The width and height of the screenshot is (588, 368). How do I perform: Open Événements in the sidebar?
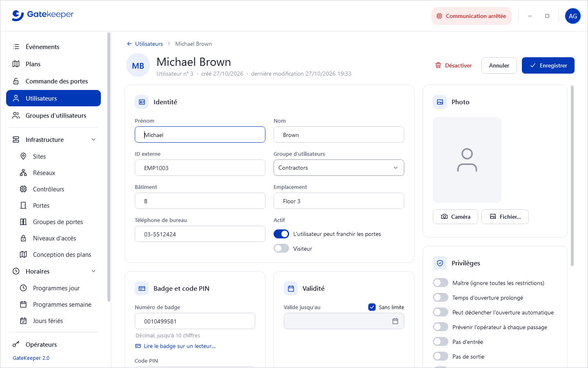pos(53,47)
